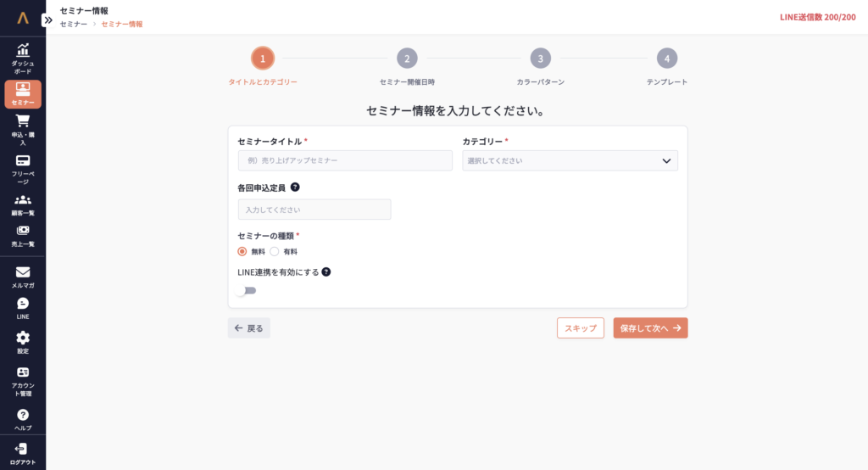Open フリーページ in the sidebar
The height and width of the screenshot is (470, 868).
coord(23,161)
